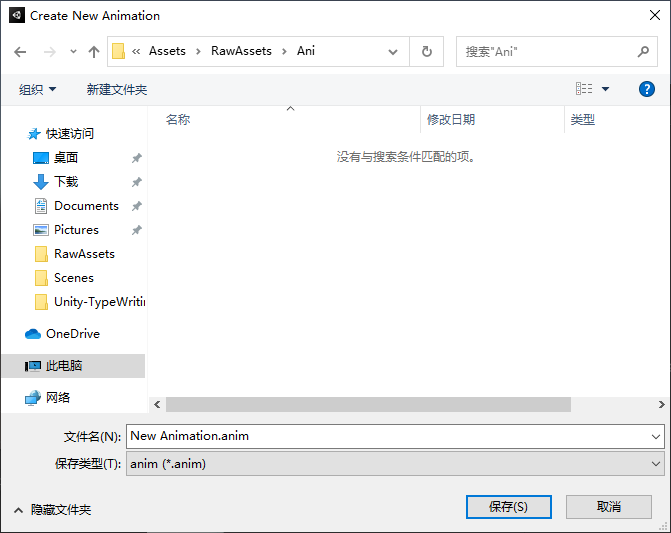Click the 网络 network icon
The height and width of the screenshot is (533, 671).
(x=33, y=398)
